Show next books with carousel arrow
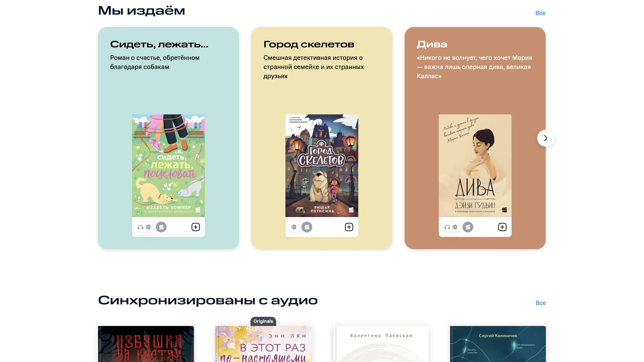Image resolution: width=644 pixels, height=362 pixels. pos(546,138)
